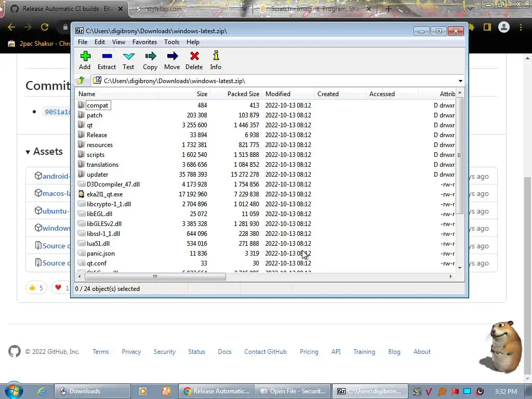Click Chrome profile avatar icon

coord(504,27)
